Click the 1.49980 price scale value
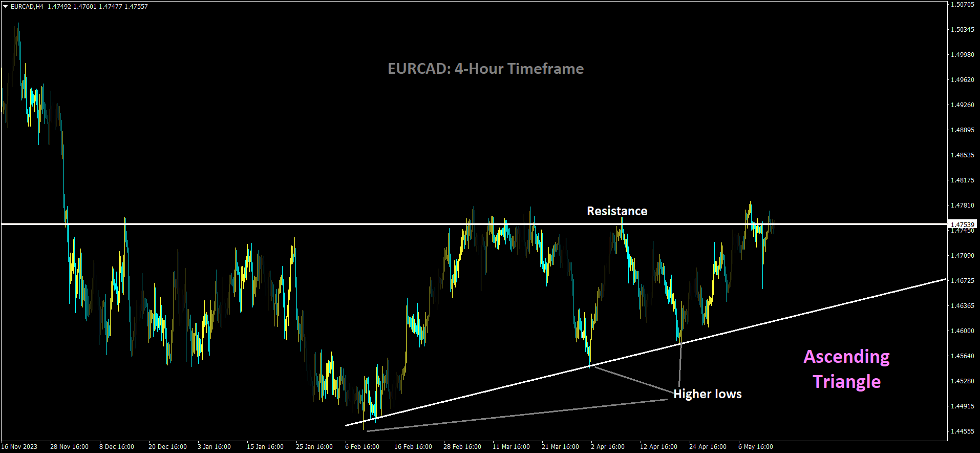The height and width of the screenshot is (453, 980). 963,54
